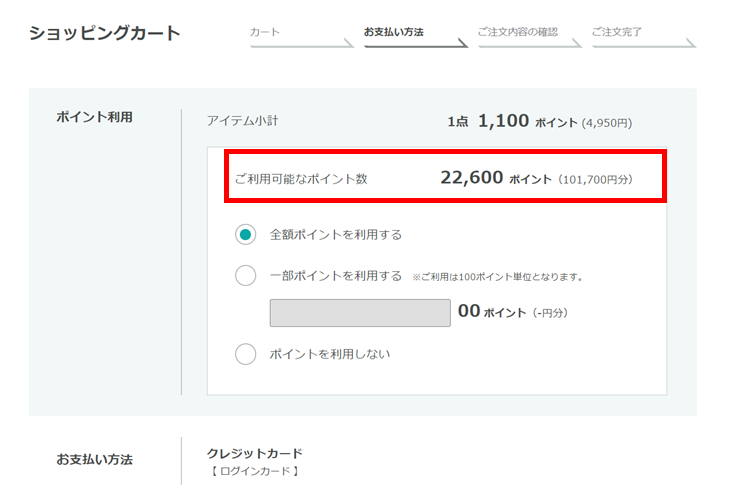Click the クレジットカード payment method text

pos(255,453)
